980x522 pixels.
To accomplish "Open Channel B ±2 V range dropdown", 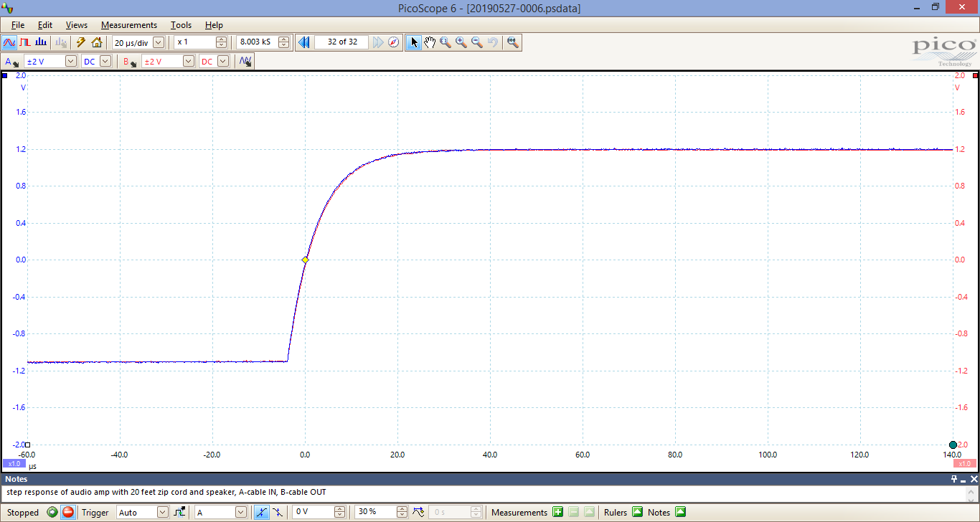I will click(x=189, y=62).
